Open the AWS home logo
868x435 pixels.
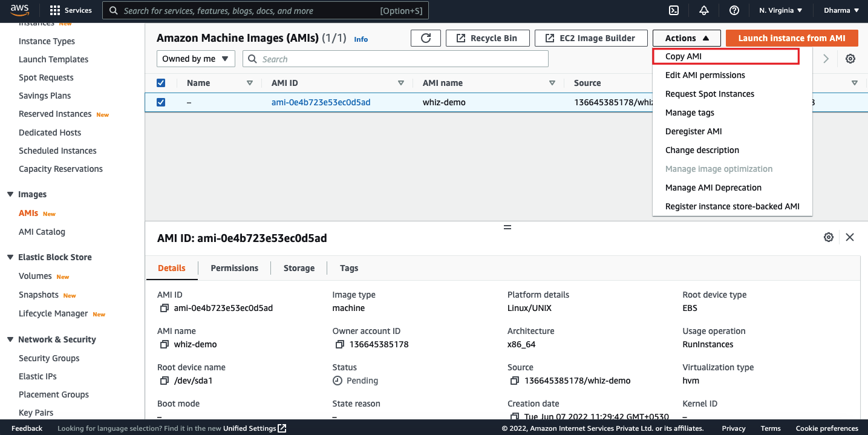[19, 10]
